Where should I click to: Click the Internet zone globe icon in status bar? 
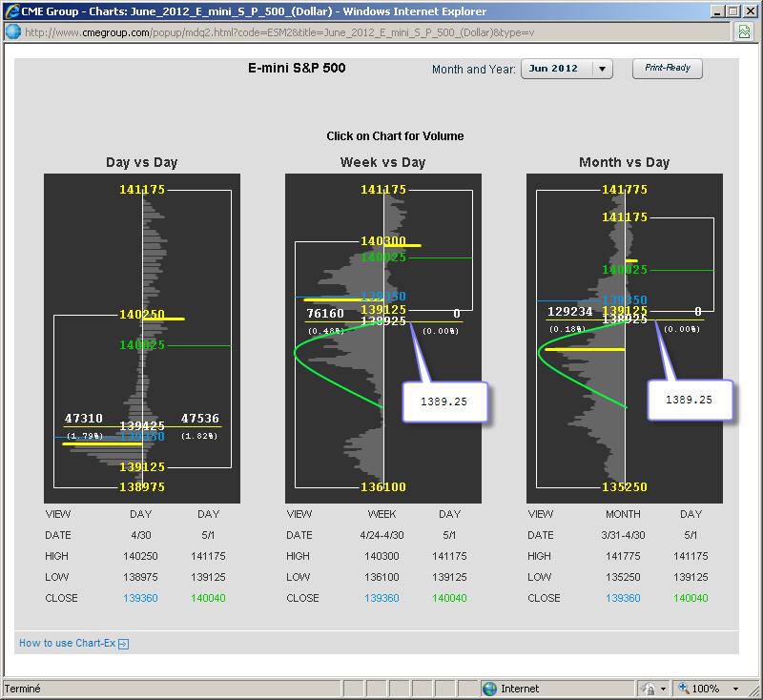[x=489, y=689]
